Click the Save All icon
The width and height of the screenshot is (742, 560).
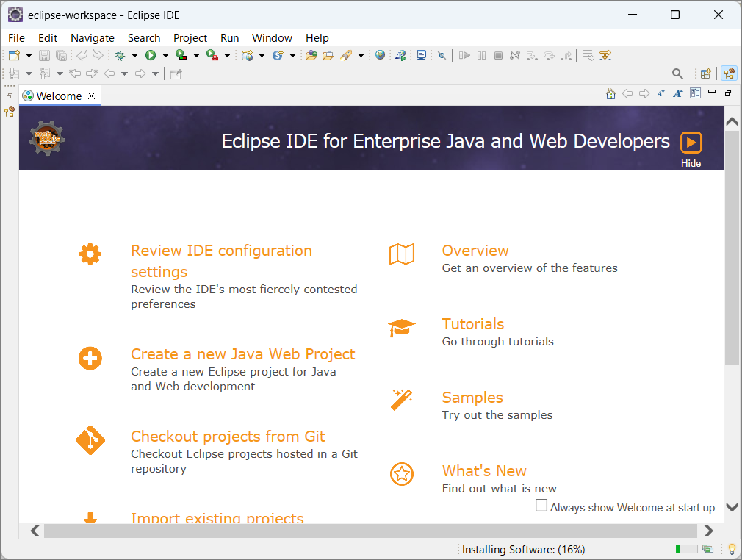[61, 55]
